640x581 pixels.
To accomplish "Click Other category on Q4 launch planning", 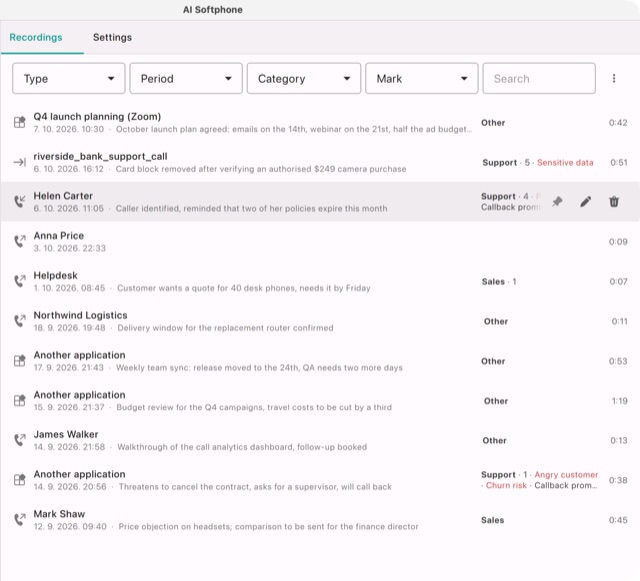I will [493, 123].
